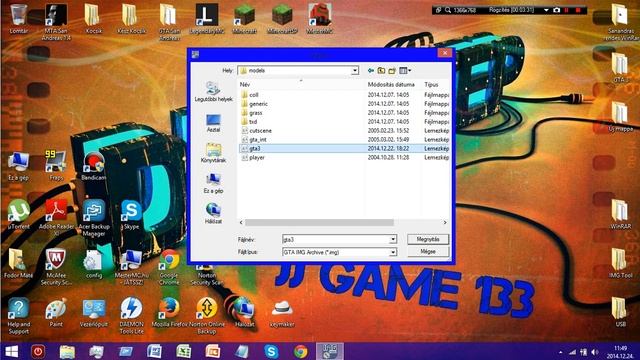Image resolution: width=640 pixels, height=360 pixels.
Task: Select the gta3 file row
Action: [344, 149]
